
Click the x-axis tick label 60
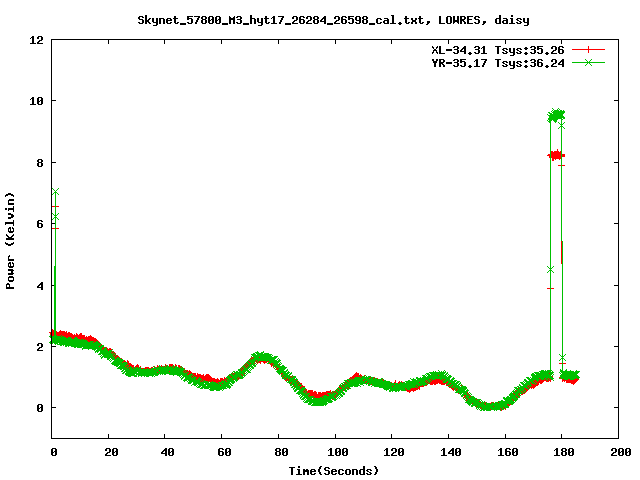coord(224,452)
